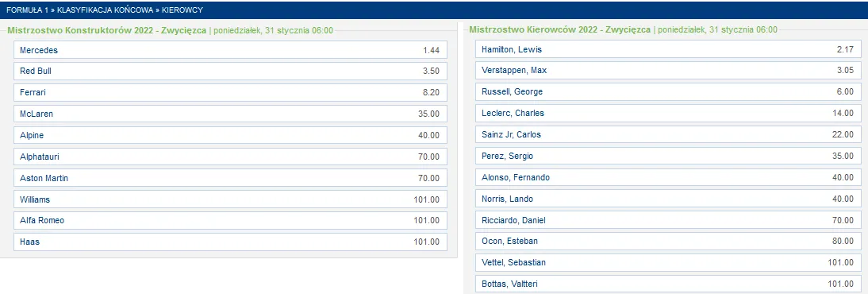Screen dimensions: 868x294
Task: Choose Russell, George drivers bet
Action: pos(668,92)
